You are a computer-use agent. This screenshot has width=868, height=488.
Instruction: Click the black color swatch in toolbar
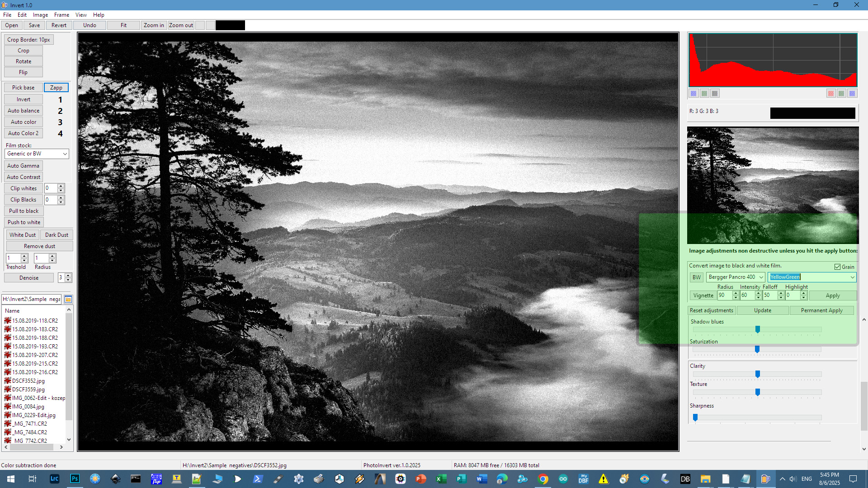[x=230, y=25]
